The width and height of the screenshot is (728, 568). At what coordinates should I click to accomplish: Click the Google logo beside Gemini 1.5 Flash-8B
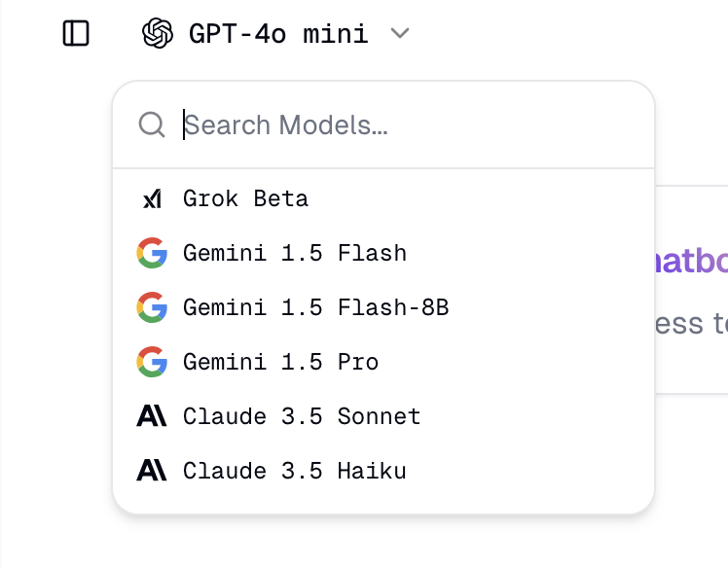[152, 308]
